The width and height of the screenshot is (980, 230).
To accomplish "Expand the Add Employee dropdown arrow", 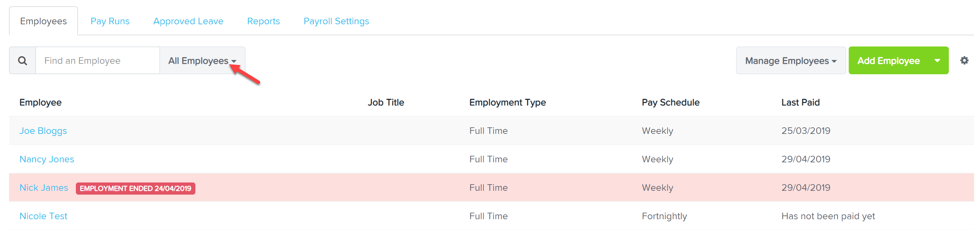I will coord(937,61).
